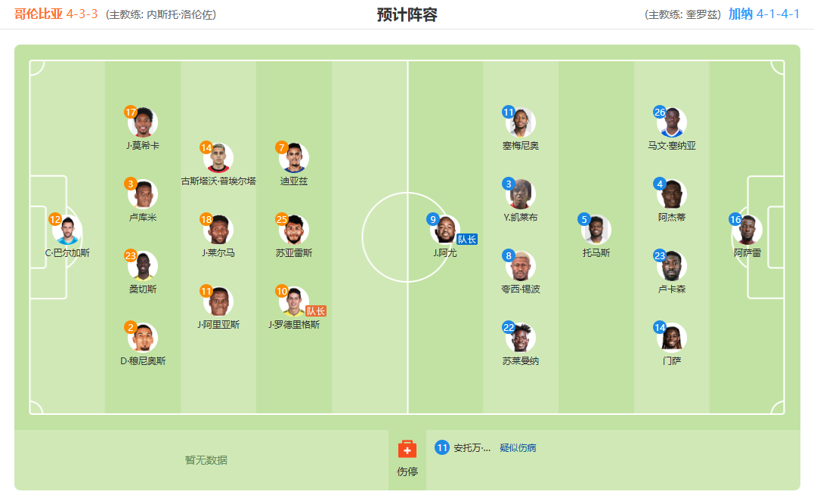Select 迪亚兹 number 7 avatar
The width and height of the screenshot is (814, 504).
coord(294,158)
